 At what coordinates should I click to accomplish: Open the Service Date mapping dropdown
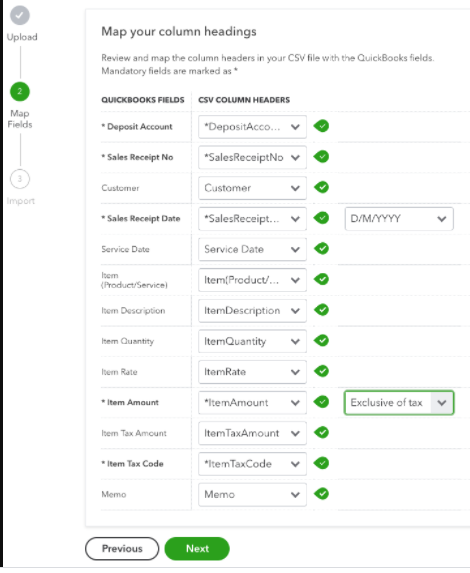252,249
